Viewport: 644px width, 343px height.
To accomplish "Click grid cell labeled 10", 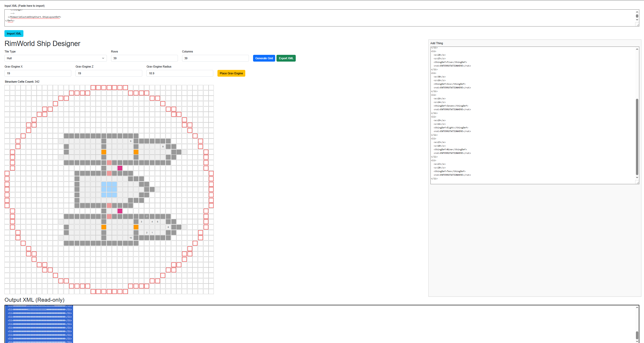I will click(x=131, y=238).
